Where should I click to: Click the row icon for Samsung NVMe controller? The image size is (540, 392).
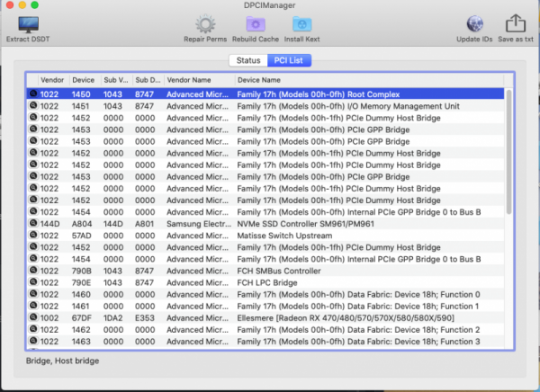point(32,224)
